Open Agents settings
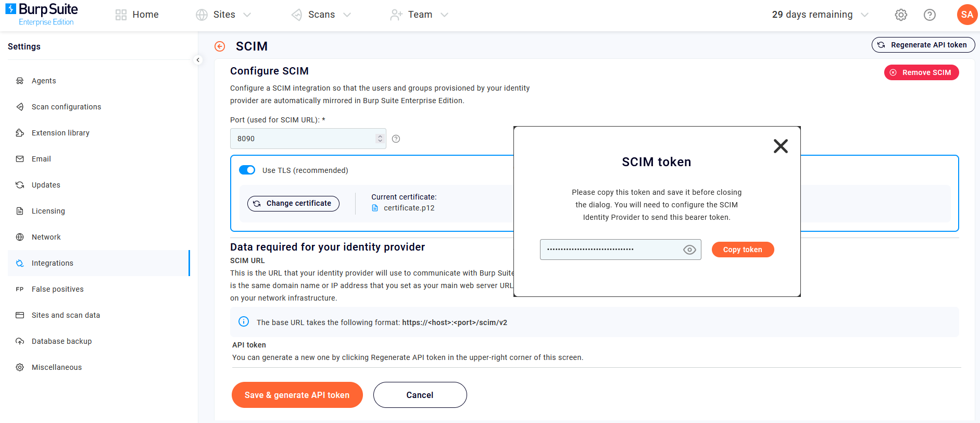 click(99, 81)
